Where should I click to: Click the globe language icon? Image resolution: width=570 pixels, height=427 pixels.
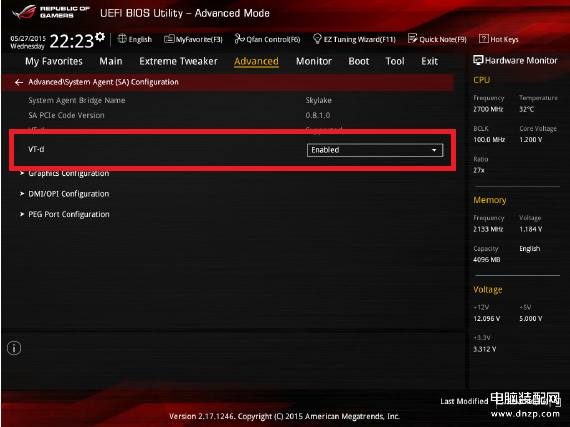click(x=122, y=39)
